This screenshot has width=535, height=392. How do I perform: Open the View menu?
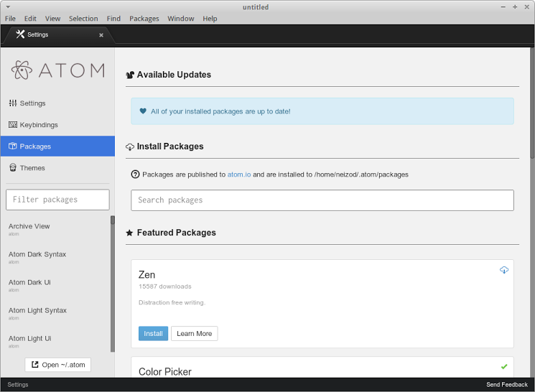(52, 19)
